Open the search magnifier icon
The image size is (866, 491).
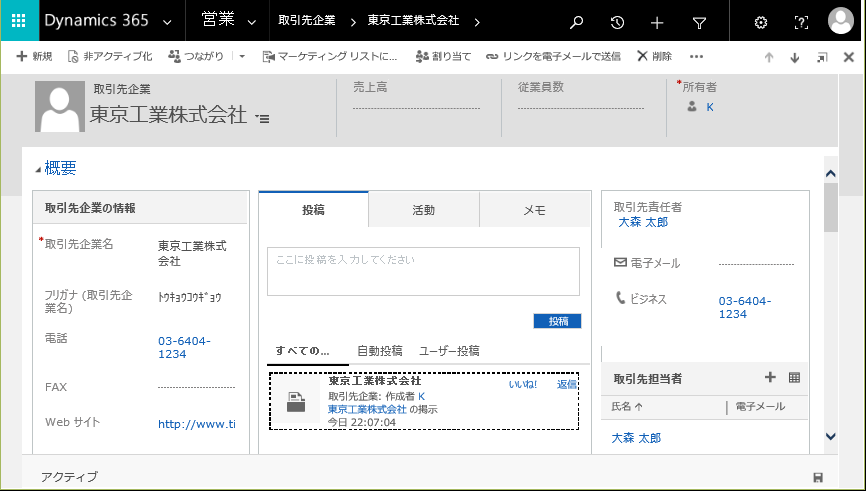[x=577, y=23]
